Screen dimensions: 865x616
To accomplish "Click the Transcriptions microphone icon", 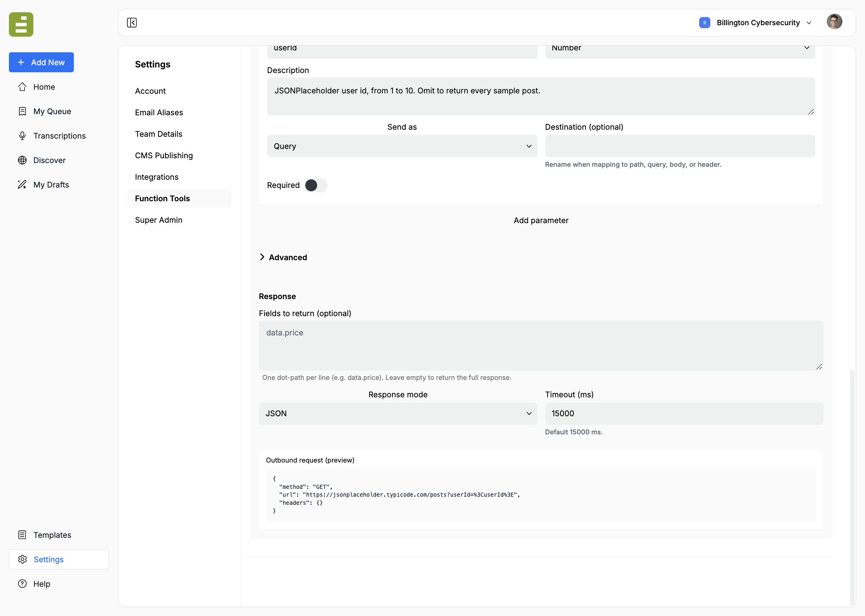I will tap(22, 136).
